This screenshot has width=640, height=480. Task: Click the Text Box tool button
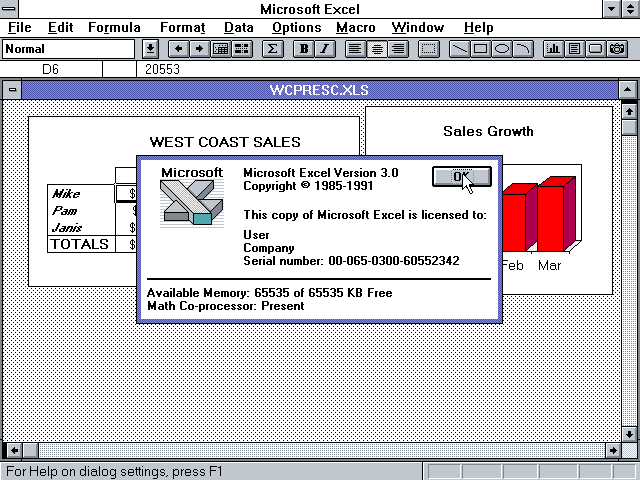575,49
